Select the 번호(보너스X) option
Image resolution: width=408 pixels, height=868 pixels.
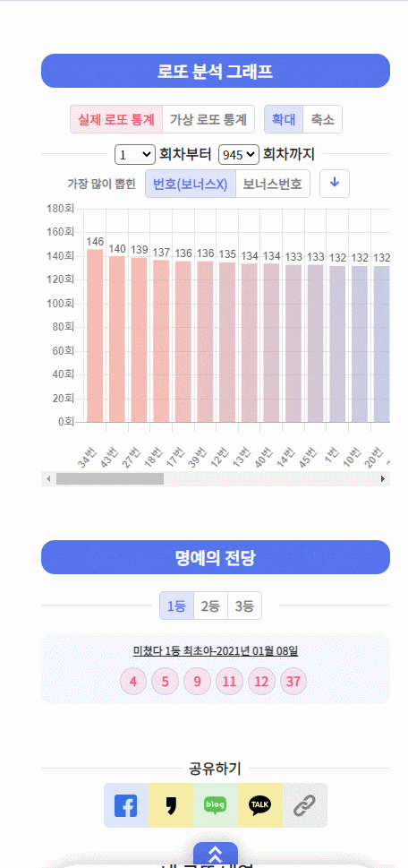pyautogui.click(x=191, y=184)
